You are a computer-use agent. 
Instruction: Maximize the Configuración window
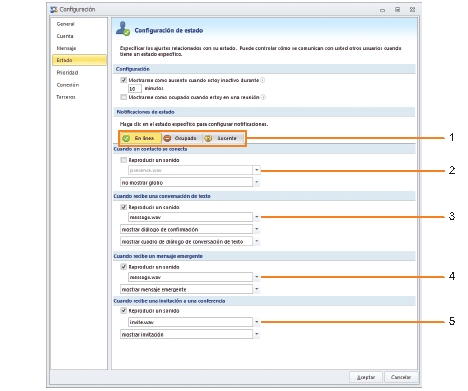[397, 10]
